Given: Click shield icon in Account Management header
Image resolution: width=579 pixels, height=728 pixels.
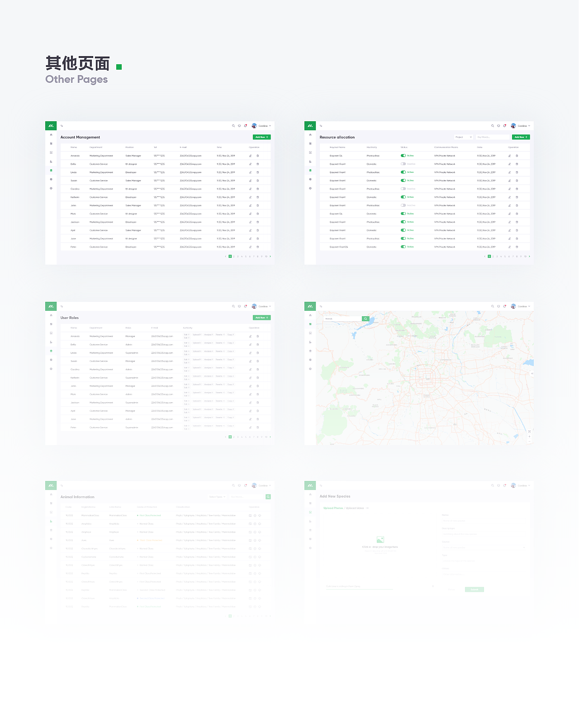Looking at the screenshot, I should (239, 126).
